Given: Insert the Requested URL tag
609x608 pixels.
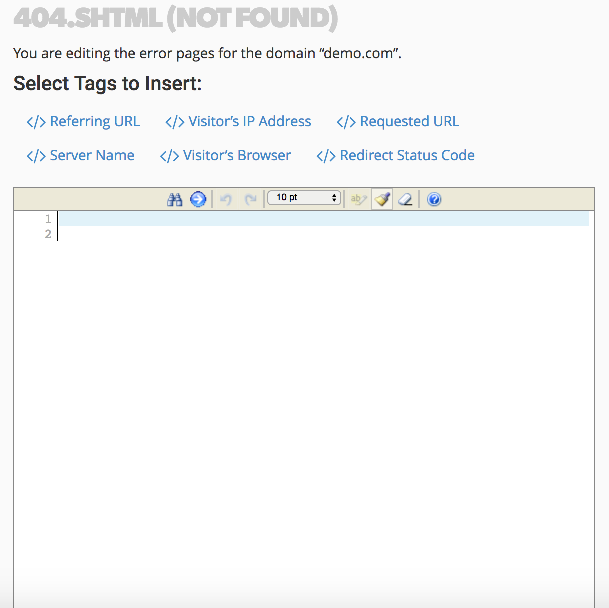Looking at the screenshot, I should (x=397, y=121).
